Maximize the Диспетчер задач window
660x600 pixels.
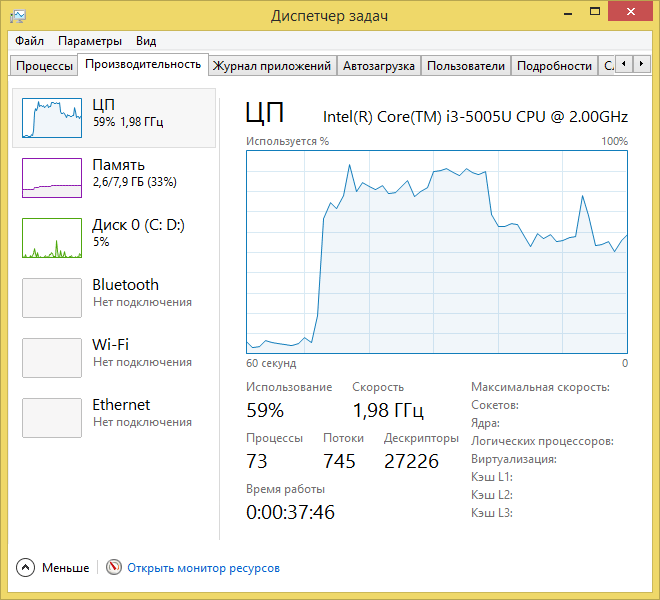pyautogui.click(x=595, y=12)
